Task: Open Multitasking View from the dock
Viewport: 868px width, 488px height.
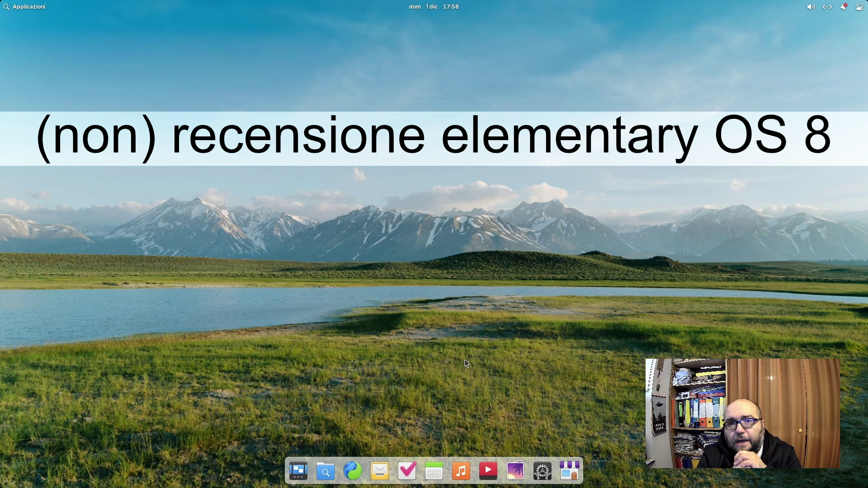Action: point(298,471)
